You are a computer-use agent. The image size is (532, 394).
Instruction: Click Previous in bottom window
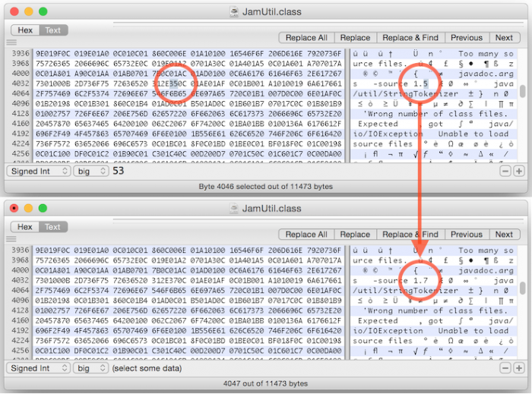467,235
